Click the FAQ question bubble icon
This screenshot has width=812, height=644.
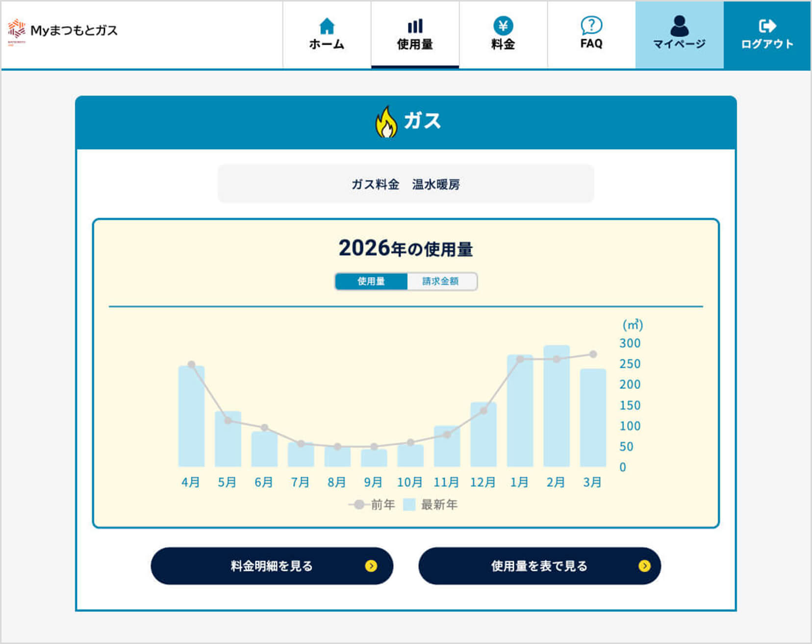591,25
